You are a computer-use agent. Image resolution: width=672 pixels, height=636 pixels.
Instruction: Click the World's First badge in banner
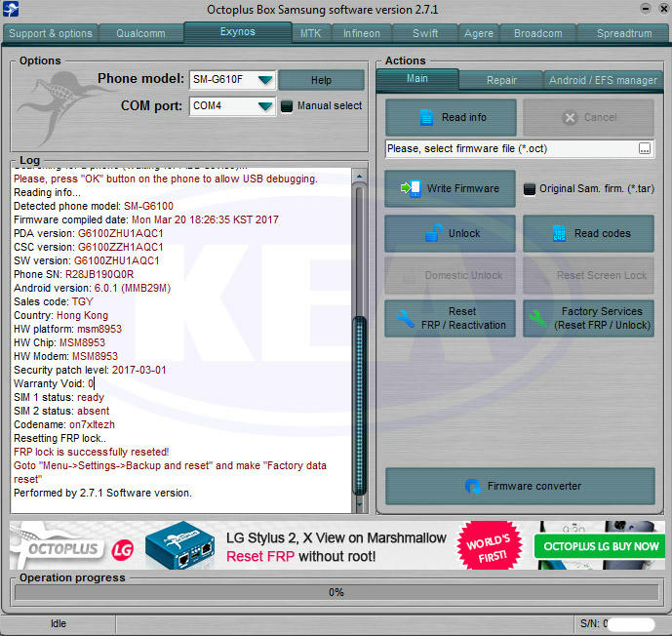pos(490,546)
